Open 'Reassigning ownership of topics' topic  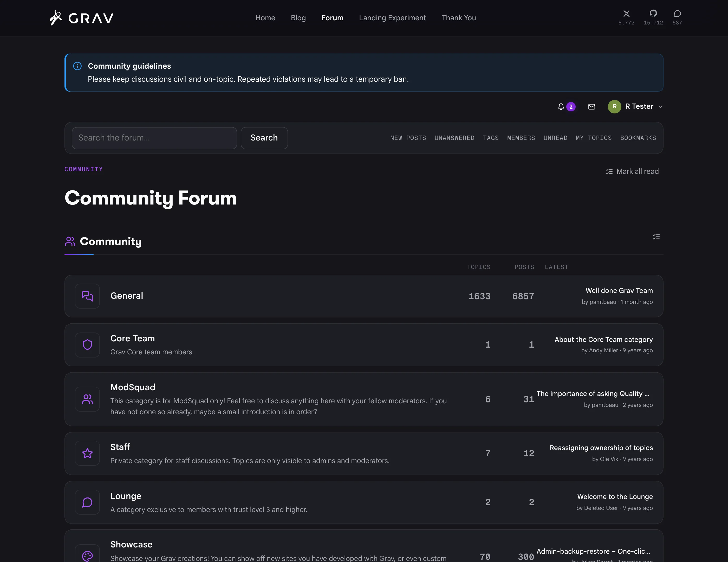[x=601, y=448]
